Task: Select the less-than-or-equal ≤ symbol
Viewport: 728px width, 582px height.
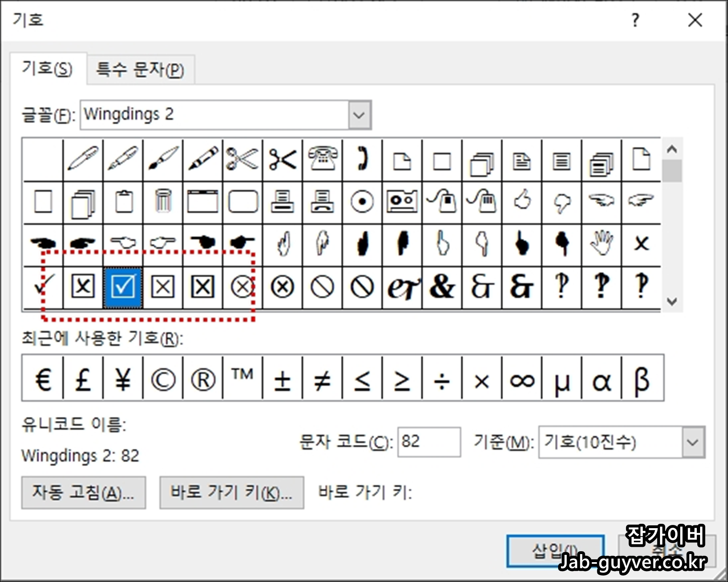Action: (x=362, y=378)
